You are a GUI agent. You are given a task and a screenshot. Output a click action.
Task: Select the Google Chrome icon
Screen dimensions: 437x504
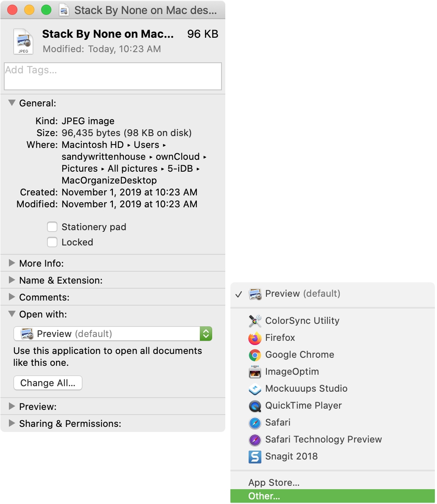click(x=255, y=355)
